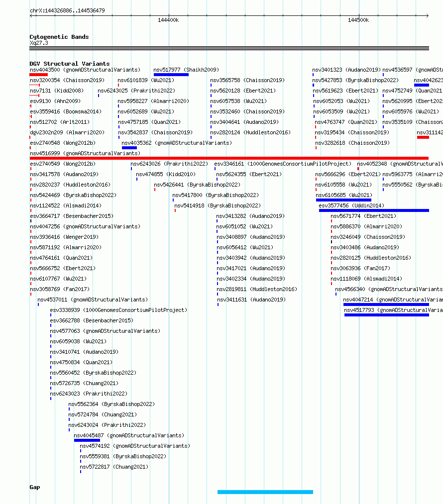This screenshot has height=504, width=443.
Task: Click nsv2819811 (Huddleston2016) label
Action: [x=256, y=289]
